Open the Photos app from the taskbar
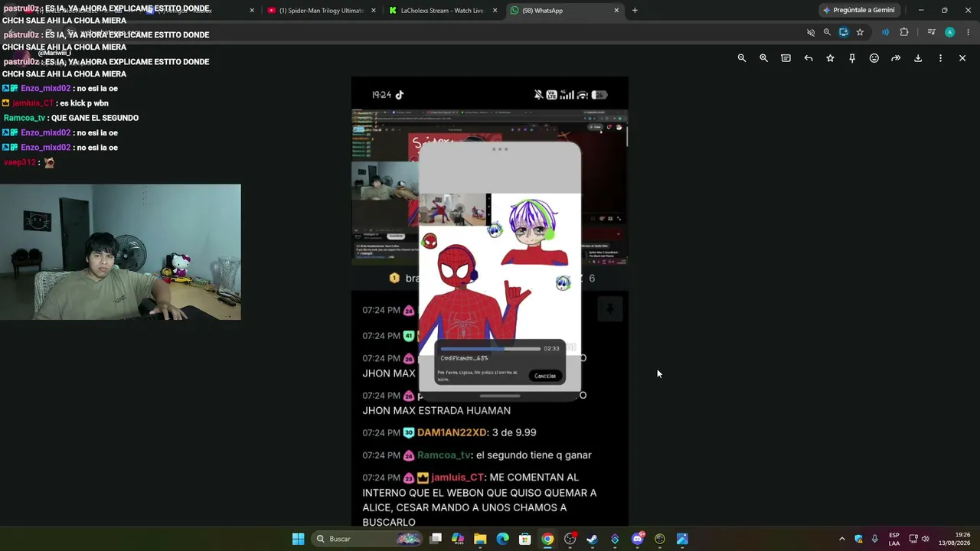980x551 pixels. coord(682,539)
